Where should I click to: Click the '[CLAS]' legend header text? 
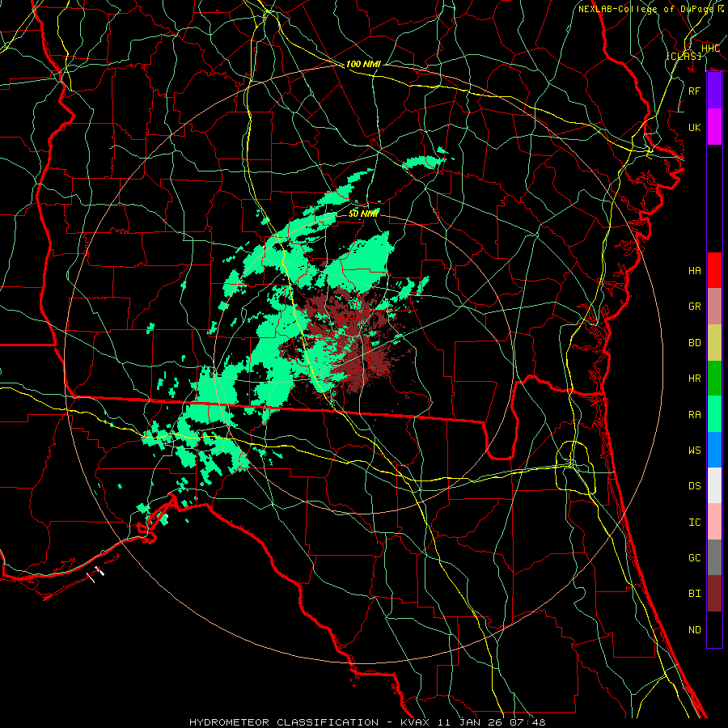click(x=684, y=56)
